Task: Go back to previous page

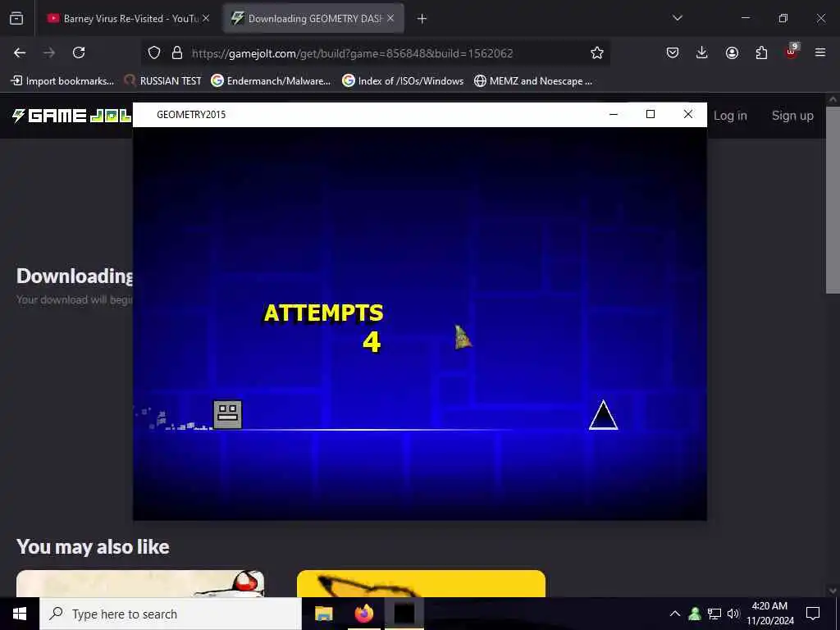Action: (20, 52)
